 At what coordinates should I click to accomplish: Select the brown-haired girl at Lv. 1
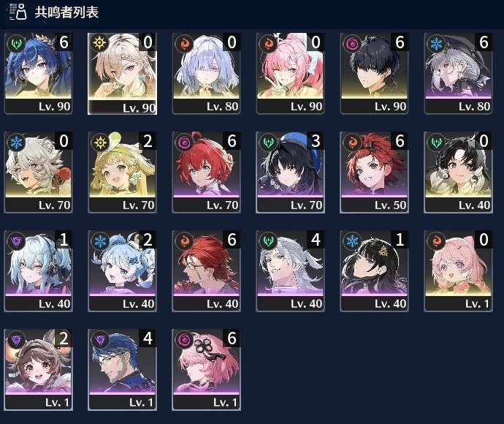[x=38, y=370]
